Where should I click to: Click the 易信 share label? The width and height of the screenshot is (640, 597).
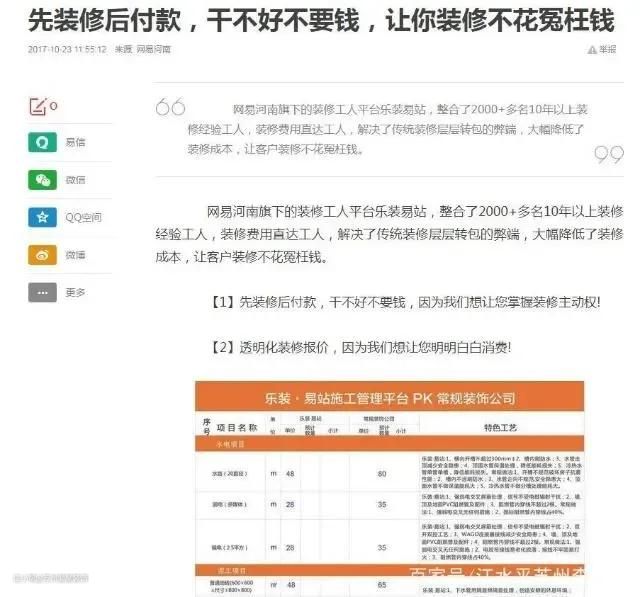coord(76,142)
